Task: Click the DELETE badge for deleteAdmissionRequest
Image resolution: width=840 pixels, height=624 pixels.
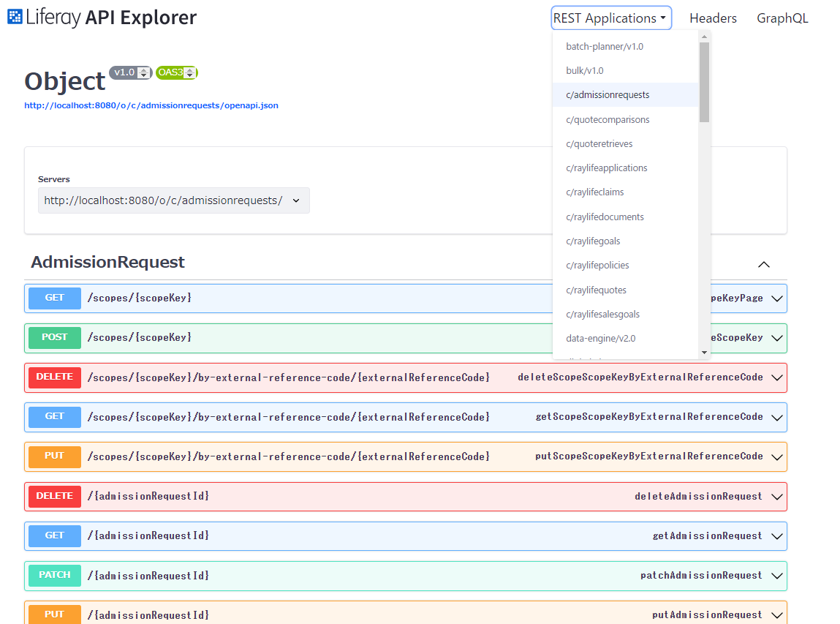Action: 55,497
